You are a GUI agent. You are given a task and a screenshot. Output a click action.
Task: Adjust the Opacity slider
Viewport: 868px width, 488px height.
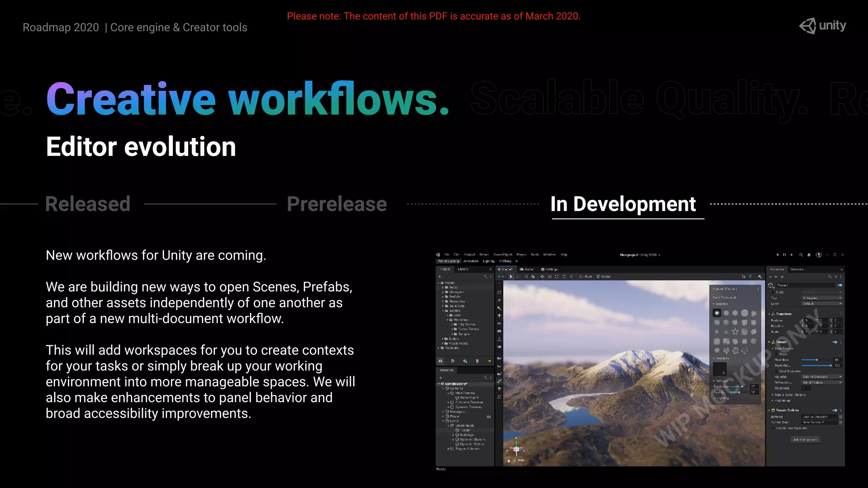(x=739, y=392)
